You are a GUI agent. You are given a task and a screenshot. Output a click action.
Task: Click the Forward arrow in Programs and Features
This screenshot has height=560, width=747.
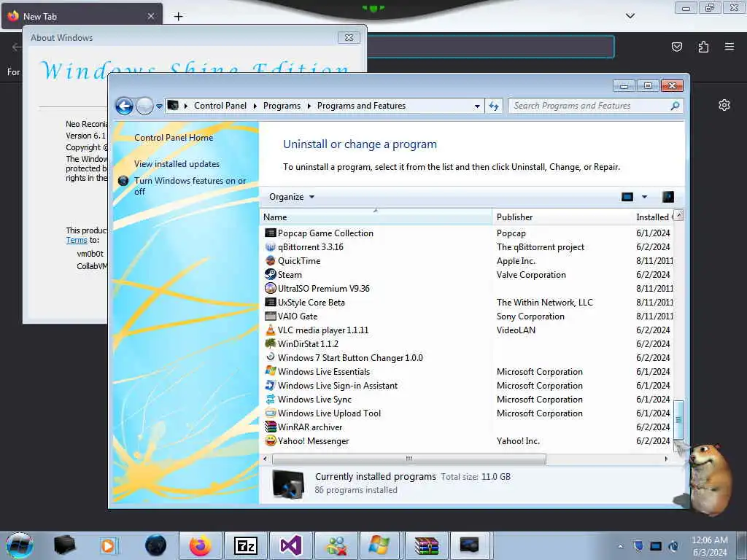tap(144, 106)
